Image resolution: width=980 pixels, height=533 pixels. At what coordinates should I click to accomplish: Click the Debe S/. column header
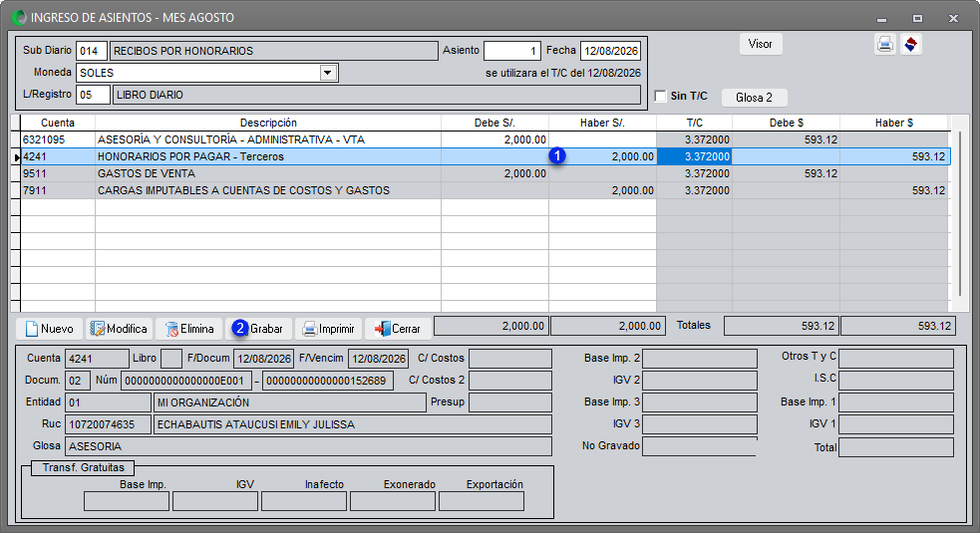(494, 124)
